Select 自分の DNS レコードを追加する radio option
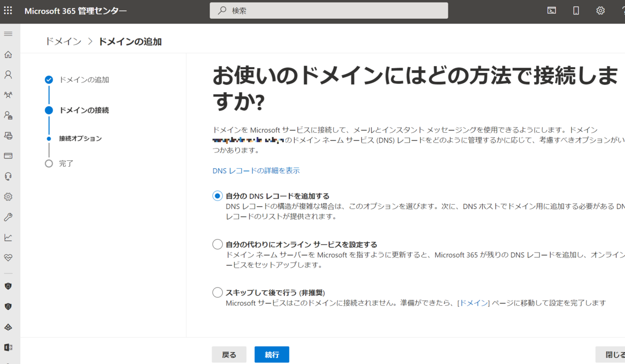The height and width of the screenshot is (364, 625). click(218, 196)
